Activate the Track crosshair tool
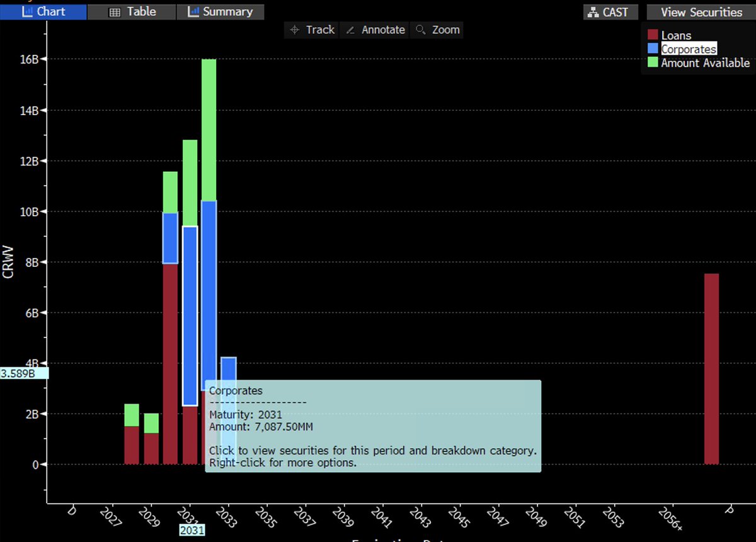The width and height of the screenshot is (756, 542). click(312, 30)
